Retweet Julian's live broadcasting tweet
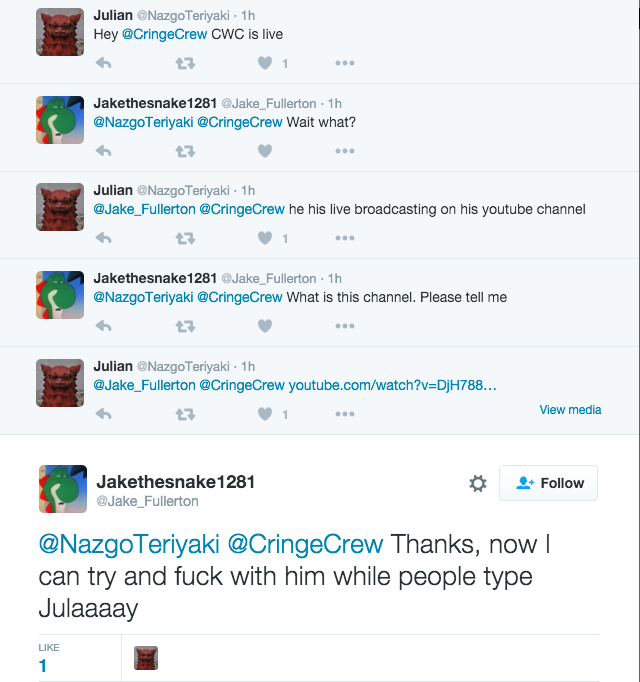The width and height of the screenshot is (640, 682). click(185, 238)
